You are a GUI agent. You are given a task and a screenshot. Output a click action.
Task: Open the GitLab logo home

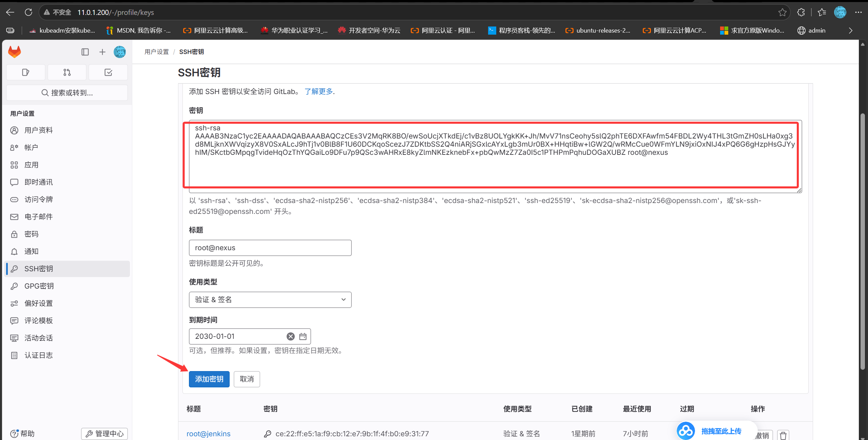tap(14, 52)
